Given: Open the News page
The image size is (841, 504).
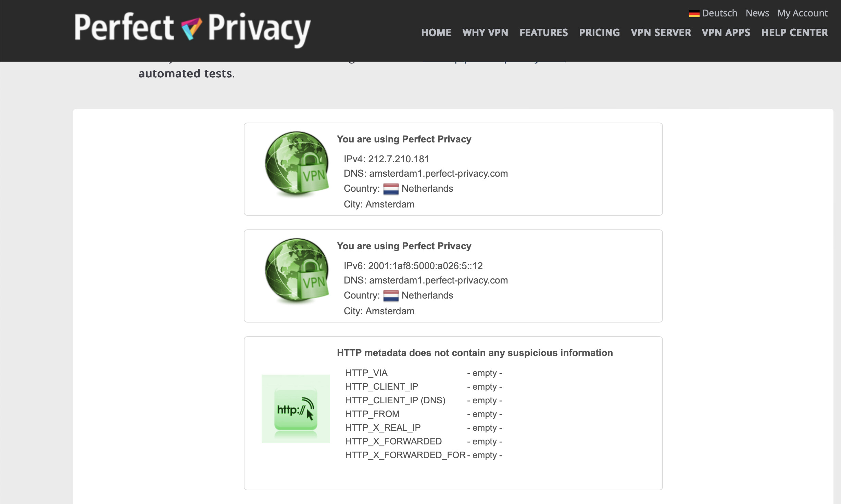Looking at the screenshot, I should coord(757,13).
